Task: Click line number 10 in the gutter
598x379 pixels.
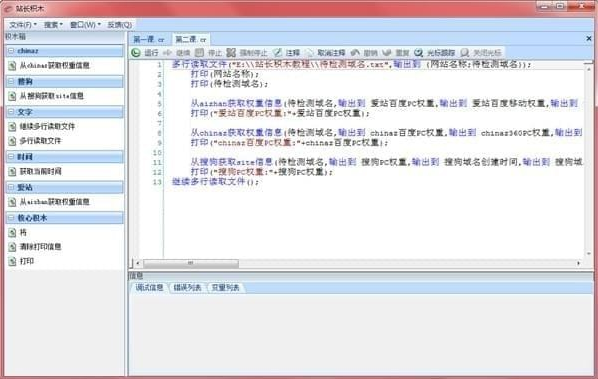Action: pos(158,153)
